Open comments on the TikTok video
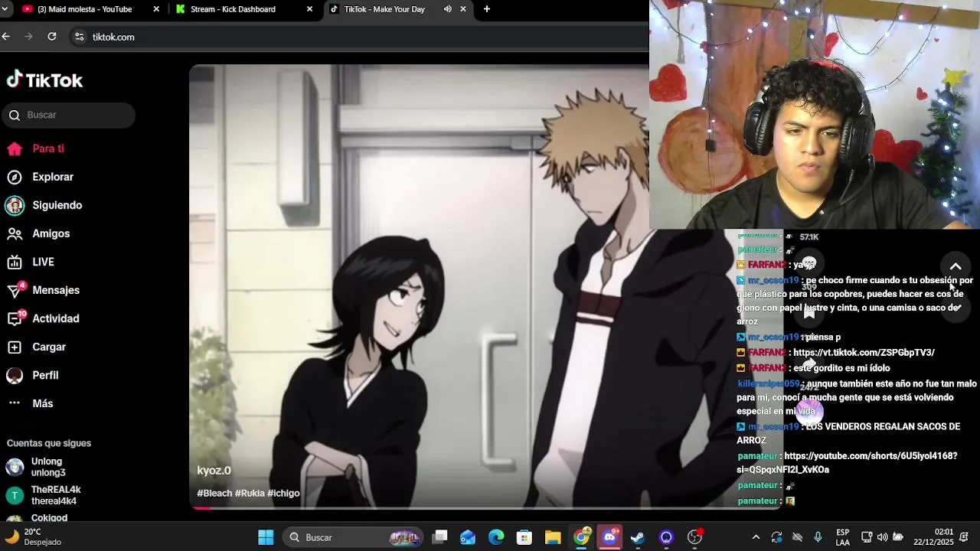 pyautogui.click(x=809, y=264)
